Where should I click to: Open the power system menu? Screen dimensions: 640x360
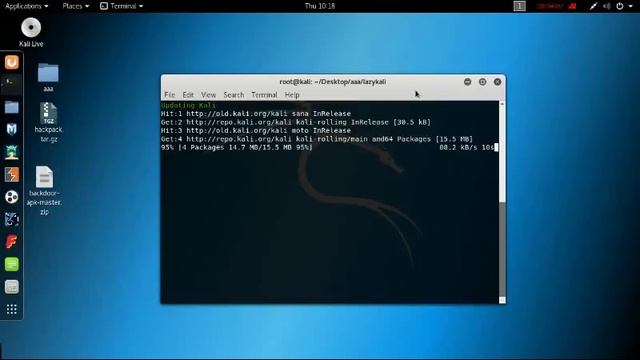click(x=624, y=6)
